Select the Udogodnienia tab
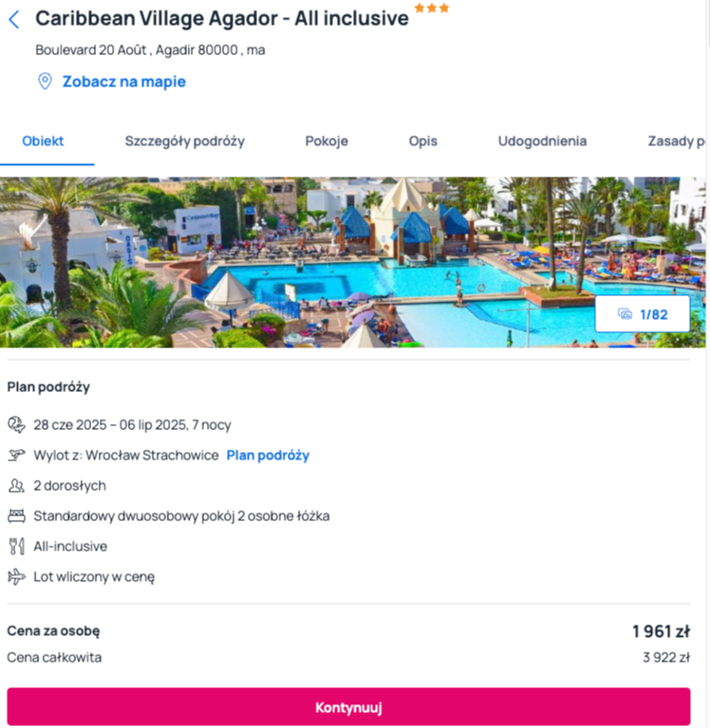This screenshot has height=728, width=710. point(542,141)
